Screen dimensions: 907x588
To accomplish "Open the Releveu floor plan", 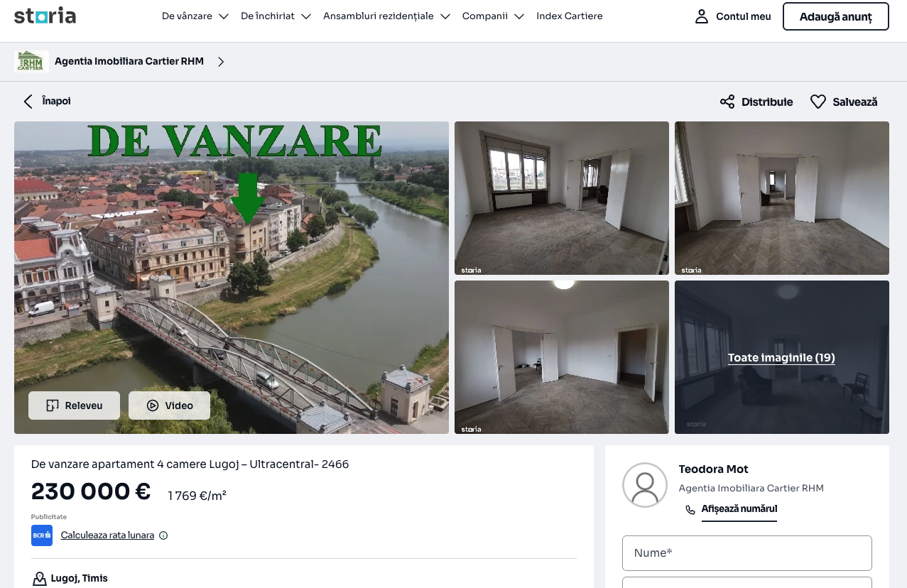I will 74,405.
